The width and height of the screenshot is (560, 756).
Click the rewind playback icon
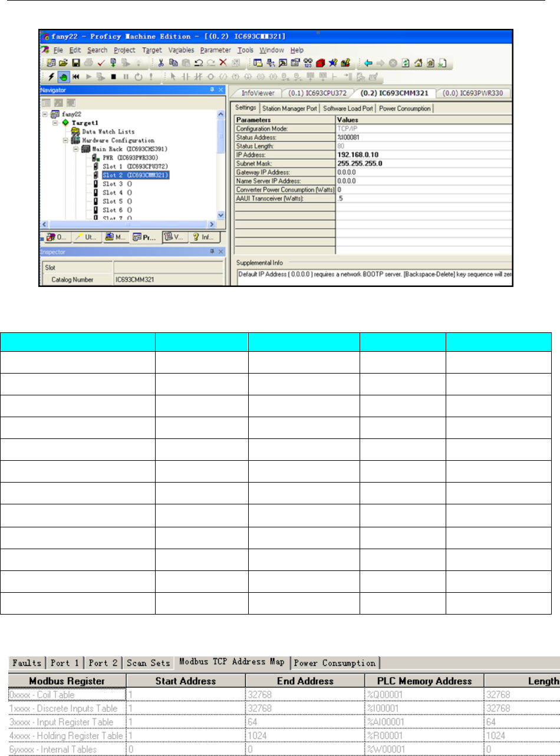[76, 77]
